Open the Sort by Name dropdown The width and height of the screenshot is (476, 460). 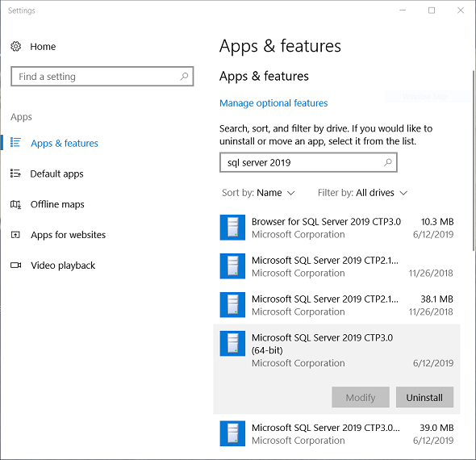pos(258,193)
